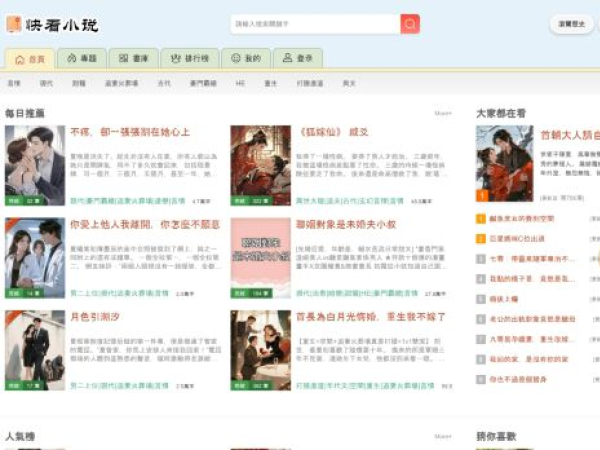
Task: Click the grey rank 9 badge in list
Action: coord(481,379)
